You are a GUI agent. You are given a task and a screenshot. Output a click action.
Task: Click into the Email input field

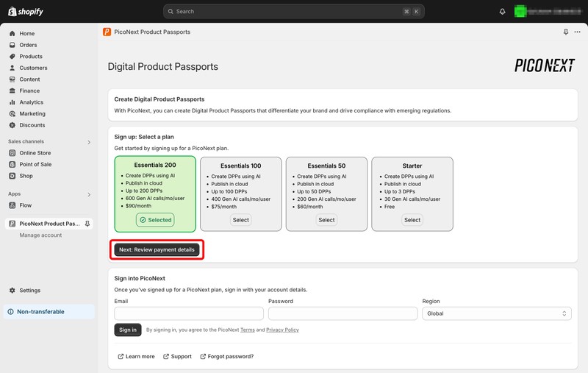click(189, 313)
